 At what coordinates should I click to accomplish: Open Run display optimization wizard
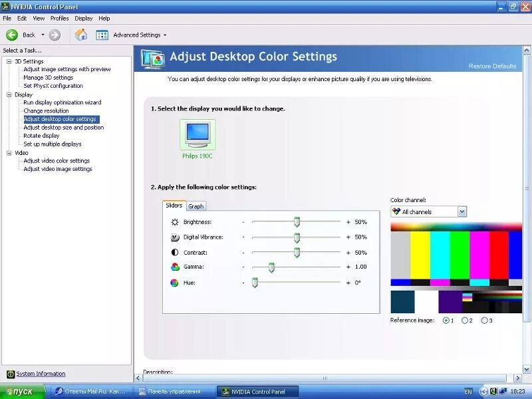coord(62,102)
